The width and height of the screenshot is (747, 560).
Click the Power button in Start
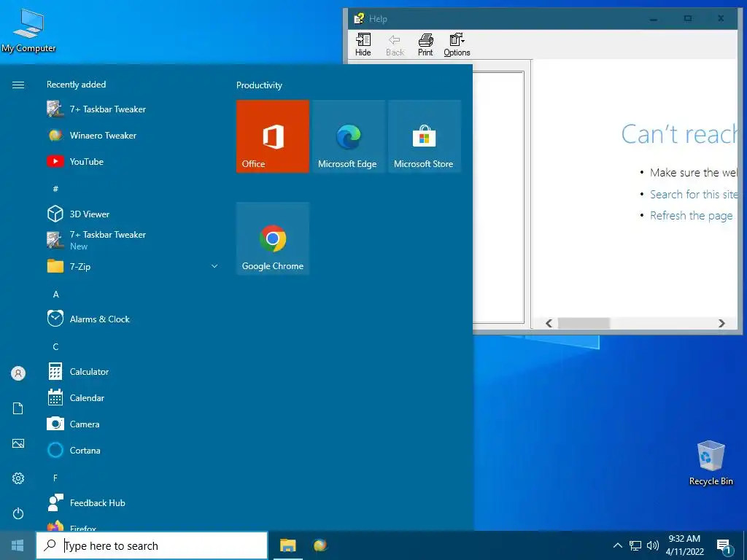click(18, 513)
